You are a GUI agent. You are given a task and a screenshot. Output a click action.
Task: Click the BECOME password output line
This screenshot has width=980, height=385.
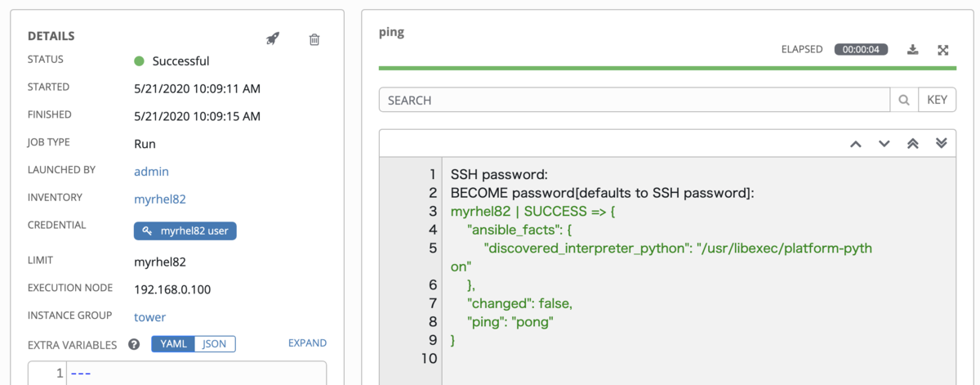[602, 193]
